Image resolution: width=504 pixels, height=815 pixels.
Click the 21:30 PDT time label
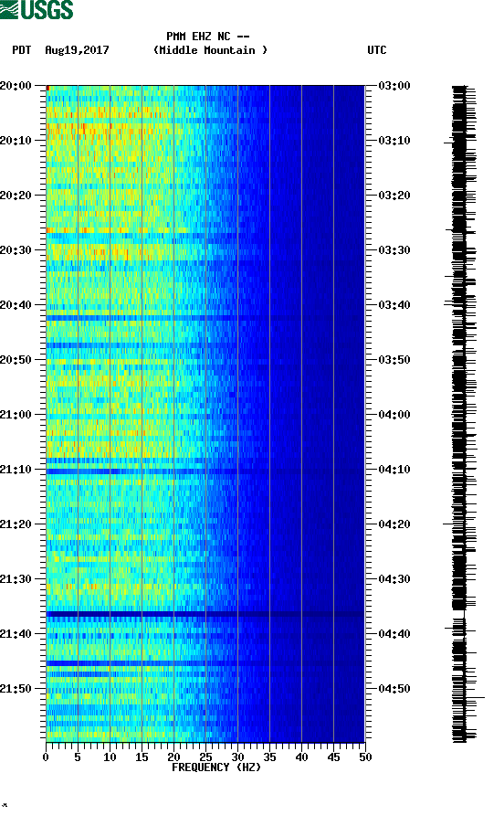[16, 579]
